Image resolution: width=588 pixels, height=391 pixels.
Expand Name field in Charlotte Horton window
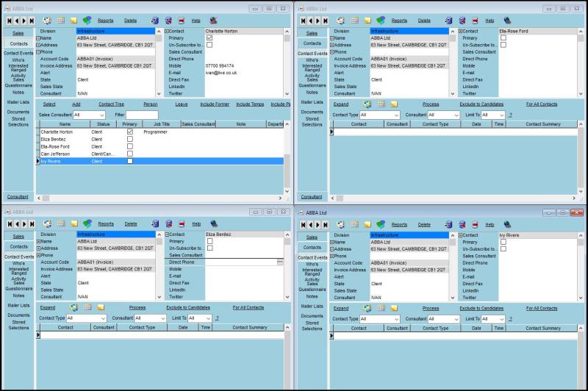[x=38, y=38]
